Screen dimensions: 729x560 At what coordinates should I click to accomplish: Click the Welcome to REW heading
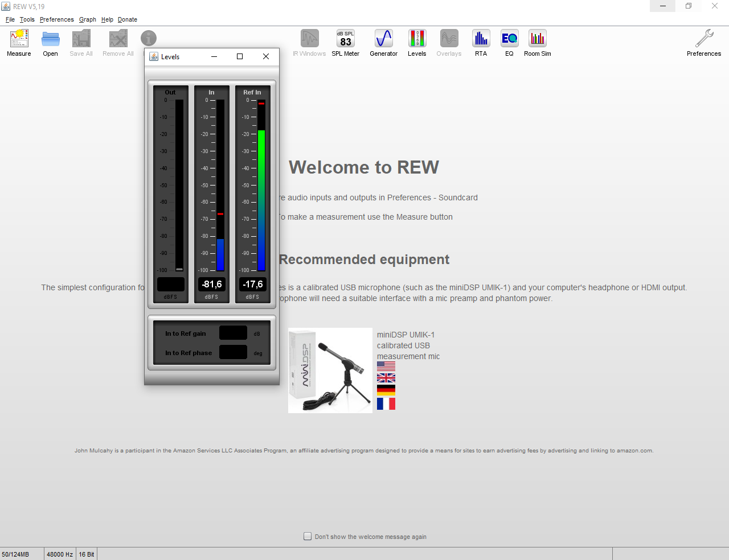364,167
